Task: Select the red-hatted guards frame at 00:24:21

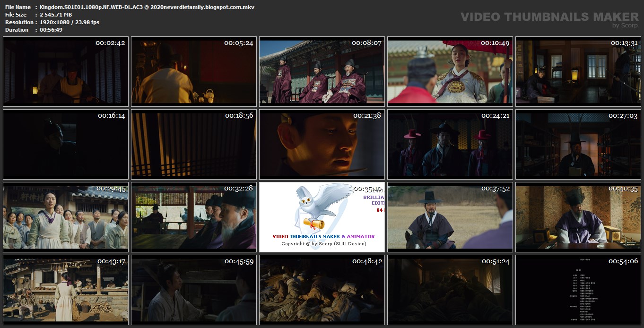Action: (450, 144)
